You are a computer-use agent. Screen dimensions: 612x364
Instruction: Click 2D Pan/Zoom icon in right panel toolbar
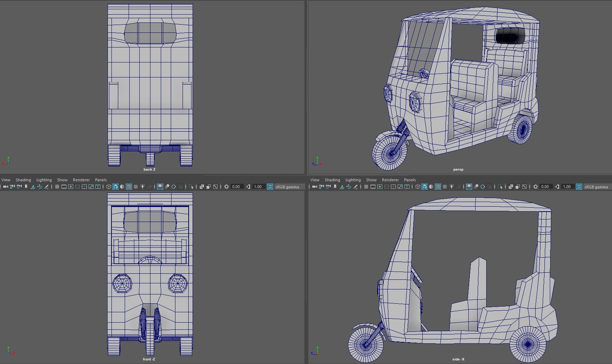pos(349,187)
